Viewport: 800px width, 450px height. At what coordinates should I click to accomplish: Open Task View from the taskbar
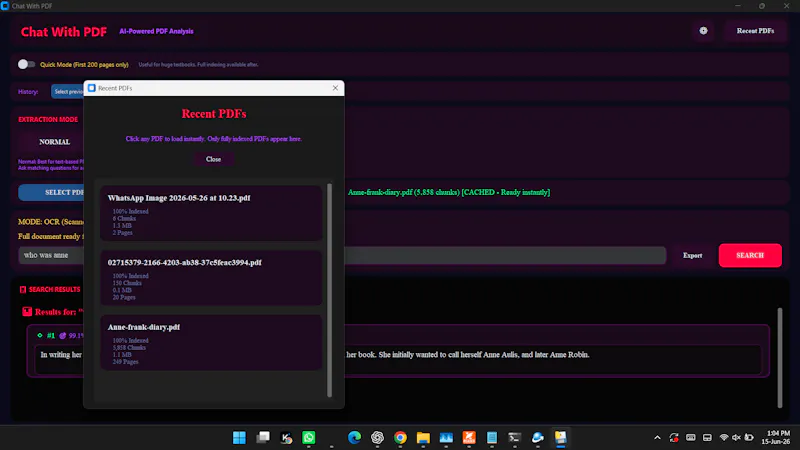pyautogui.click(x=263, y=437)
